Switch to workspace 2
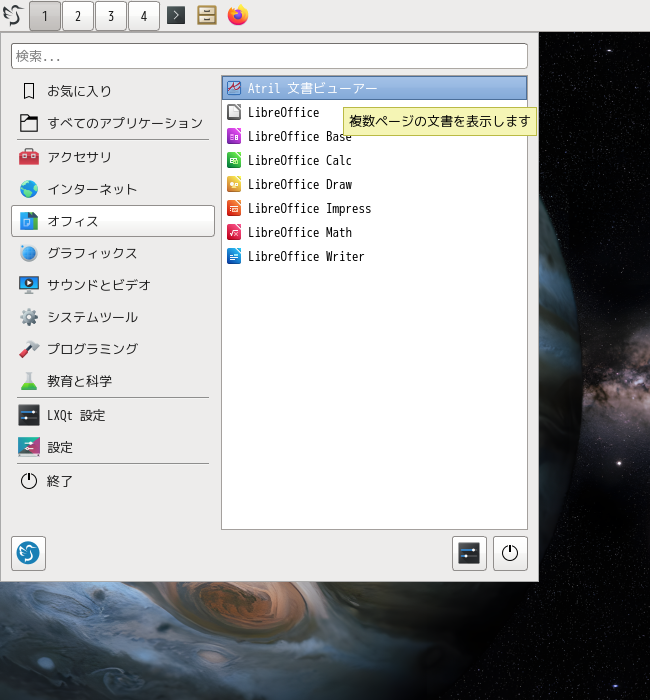Viewport: 650px width, 700px height. (77, 16)
